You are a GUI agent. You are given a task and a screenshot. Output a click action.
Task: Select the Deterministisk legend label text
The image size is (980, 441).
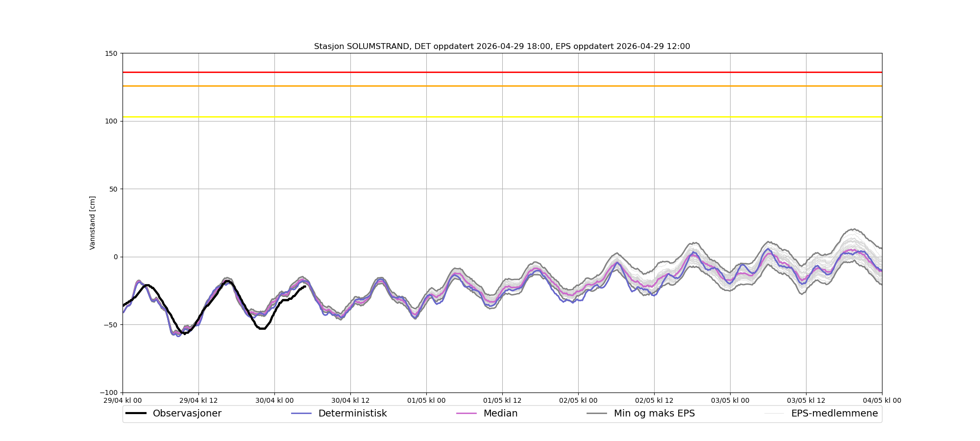tap(352, 414)
